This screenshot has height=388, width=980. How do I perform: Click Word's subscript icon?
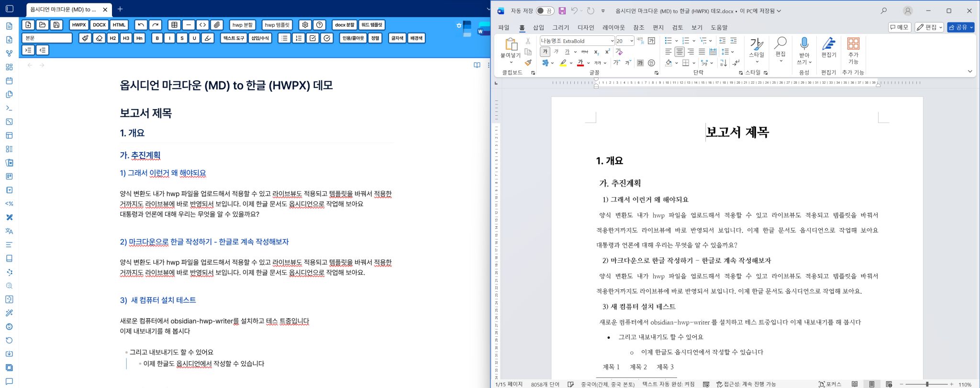click(x=596, y=52)
